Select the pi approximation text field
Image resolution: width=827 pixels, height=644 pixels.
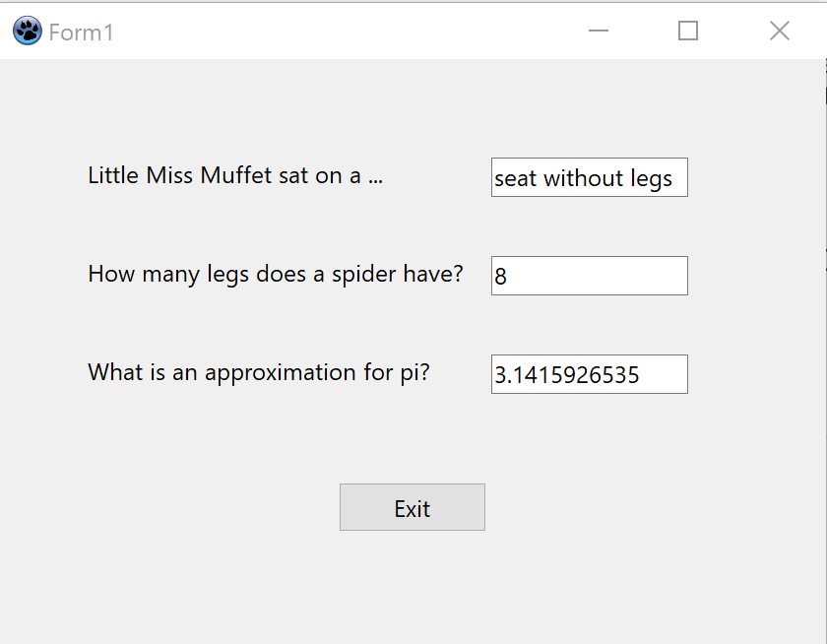[x=589, y=374]
